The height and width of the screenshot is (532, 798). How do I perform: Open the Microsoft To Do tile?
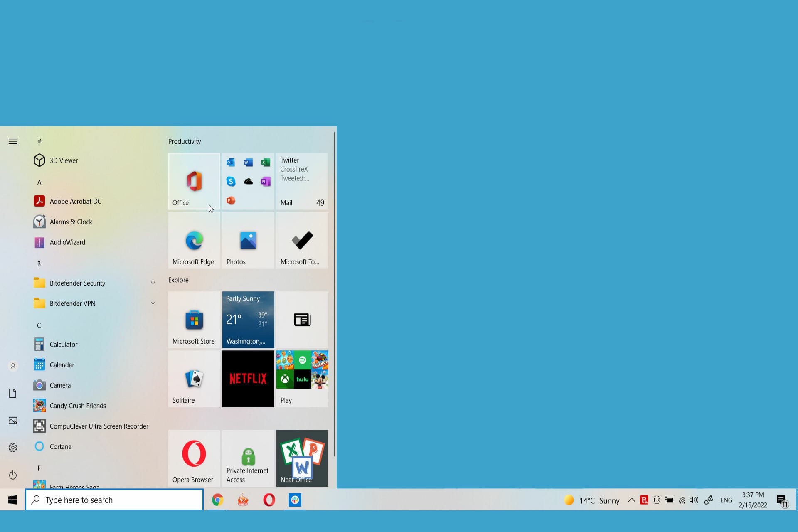coord(302,240)
